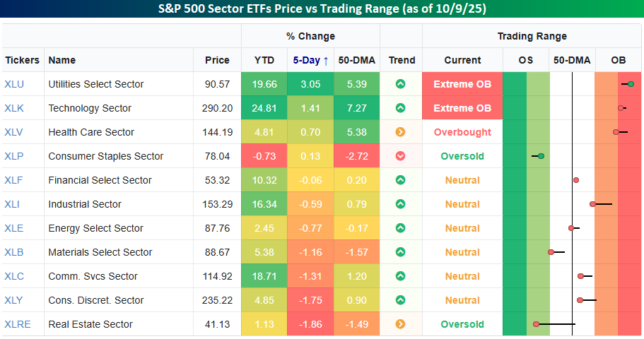Sort table by 5-Day column
644x339 pixels.
point(310,60)
